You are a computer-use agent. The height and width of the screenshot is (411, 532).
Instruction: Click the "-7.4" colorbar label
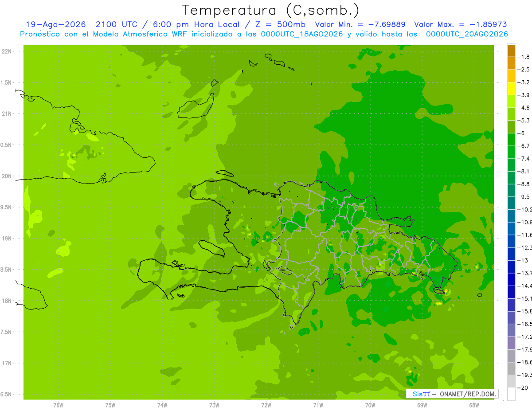pyautogui.click(x=524, y=159)
